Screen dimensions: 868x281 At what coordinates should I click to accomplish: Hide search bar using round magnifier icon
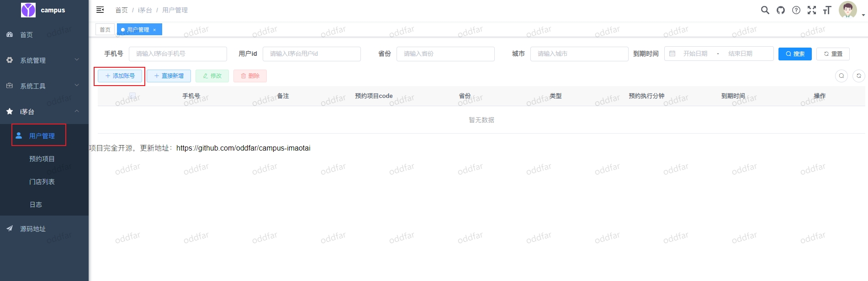842,76
